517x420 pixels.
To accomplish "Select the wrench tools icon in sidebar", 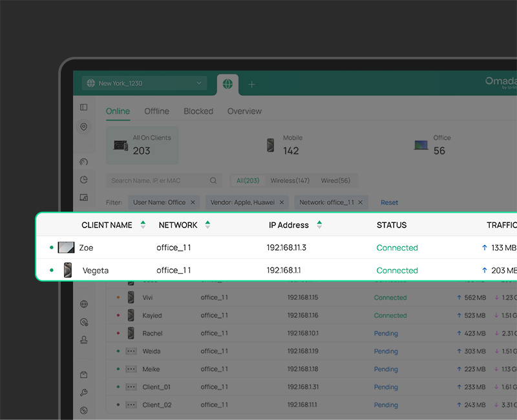I will [84, 392].
